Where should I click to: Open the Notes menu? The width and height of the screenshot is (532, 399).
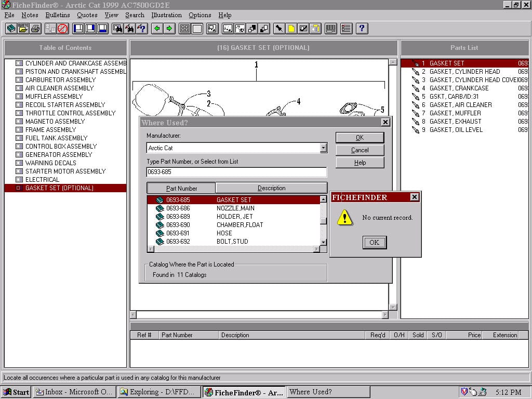pyautogui.click(x=30, y=15)
